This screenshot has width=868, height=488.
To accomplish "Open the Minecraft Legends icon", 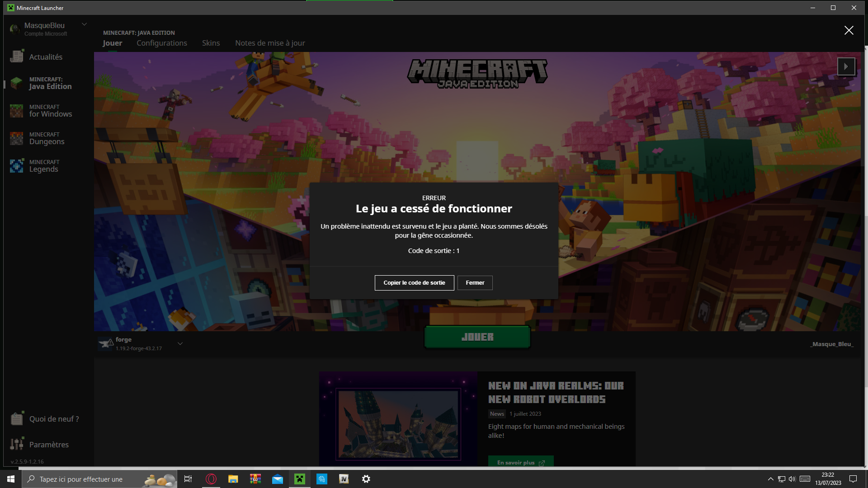I will pos(17,166).
